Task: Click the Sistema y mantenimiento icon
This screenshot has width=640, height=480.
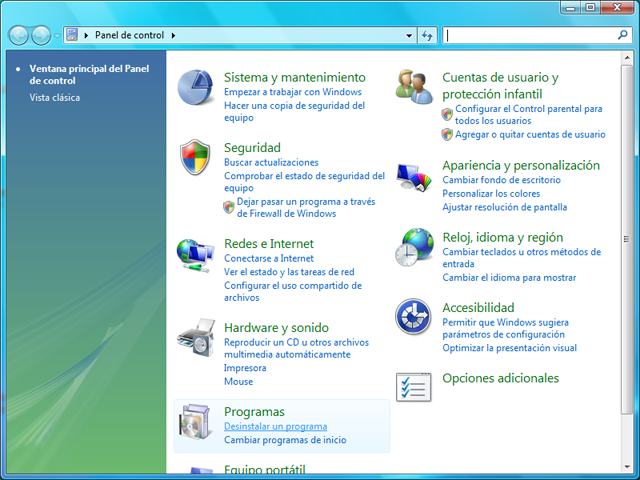Action: (x=195, y=88)
